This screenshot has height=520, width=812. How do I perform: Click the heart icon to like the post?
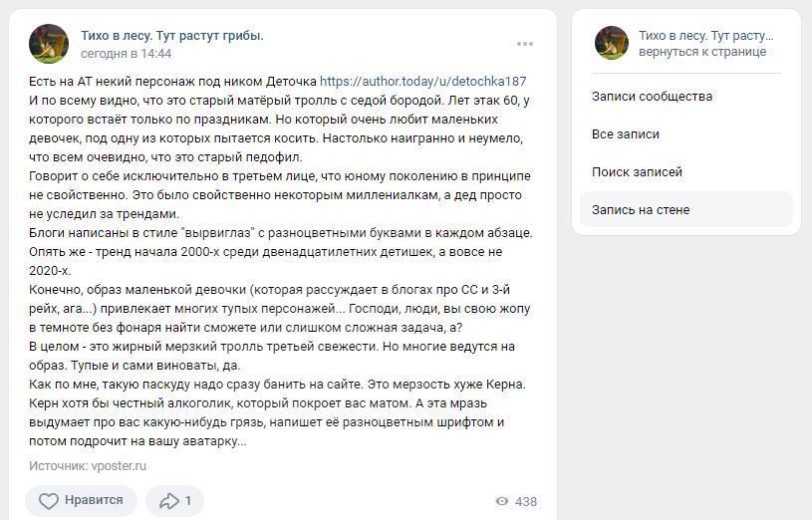pos(49,501)
